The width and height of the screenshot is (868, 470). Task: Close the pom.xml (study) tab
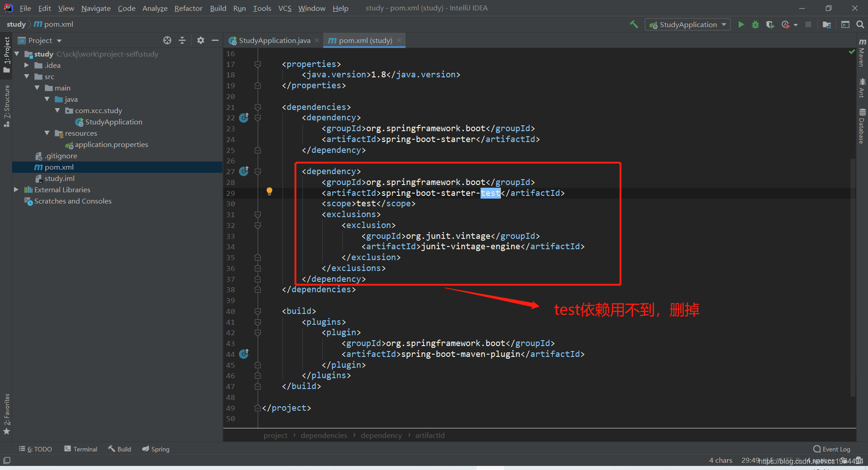[x=399, y=40]
